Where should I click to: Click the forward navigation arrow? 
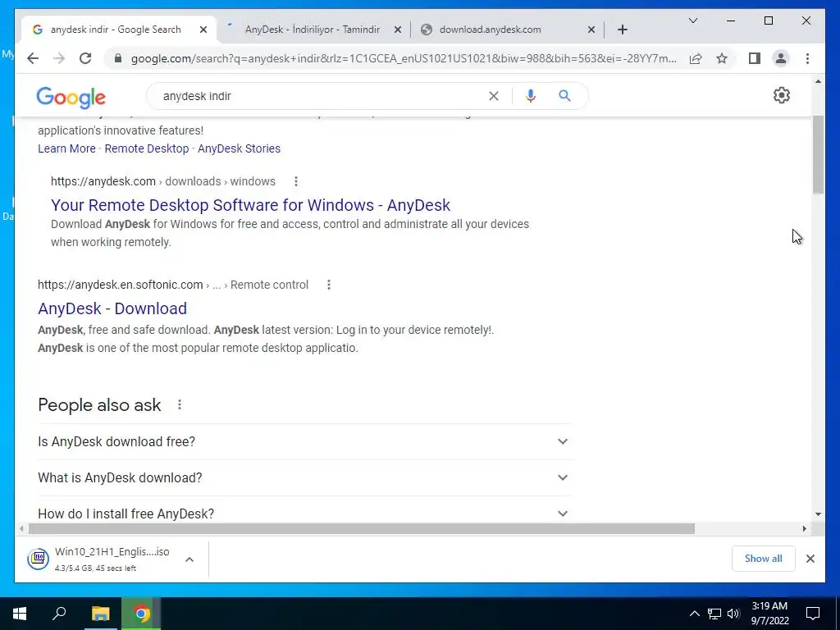pos(59,58)
